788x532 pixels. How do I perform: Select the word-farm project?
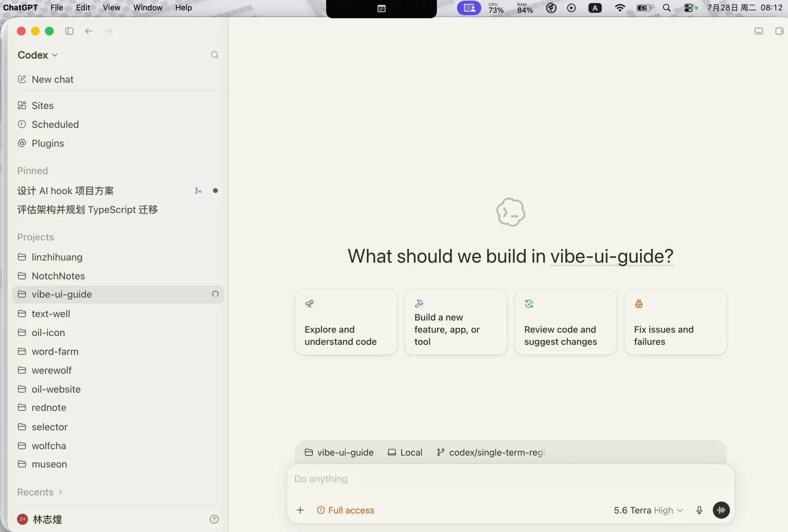pyautogui.click(x=118, y=351)
